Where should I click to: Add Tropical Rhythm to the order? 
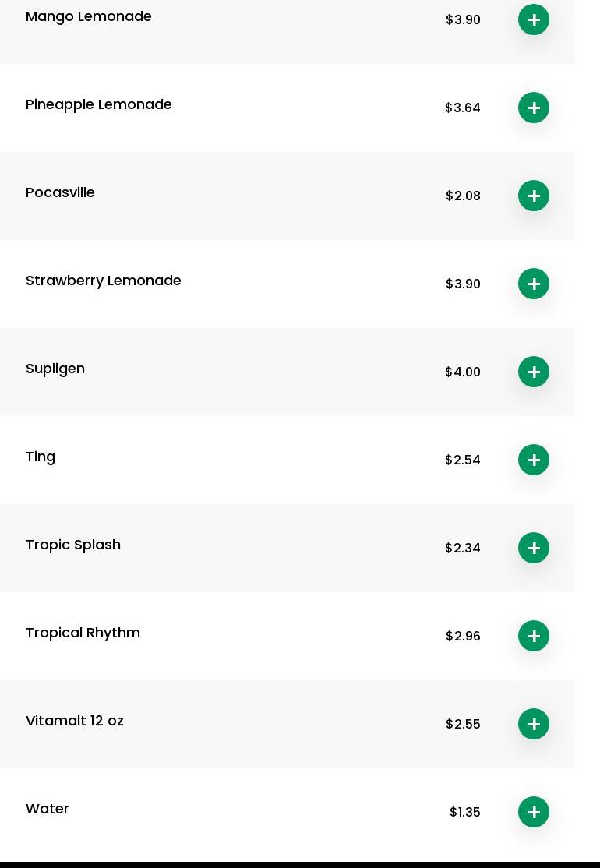pyautogui.click(x=534, y=636)
